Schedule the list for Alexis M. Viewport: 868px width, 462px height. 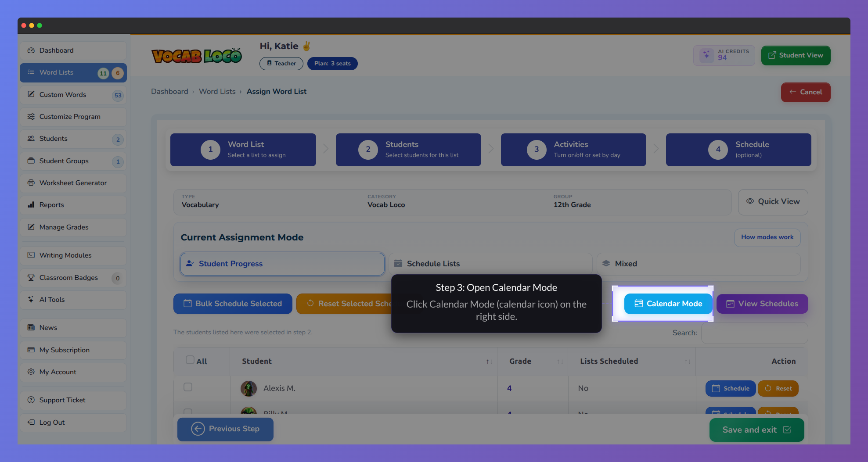pos(731,388)
